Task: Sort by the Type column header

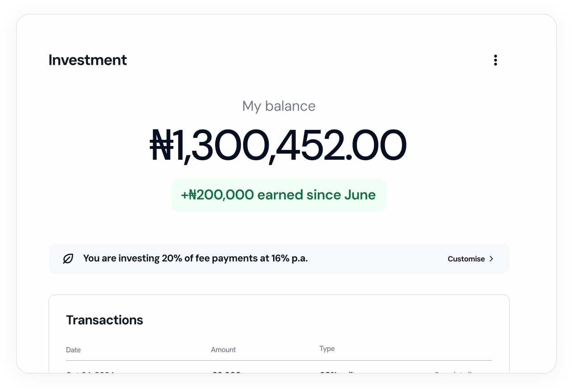Action: pyautogui.click(x=327, y=349)
